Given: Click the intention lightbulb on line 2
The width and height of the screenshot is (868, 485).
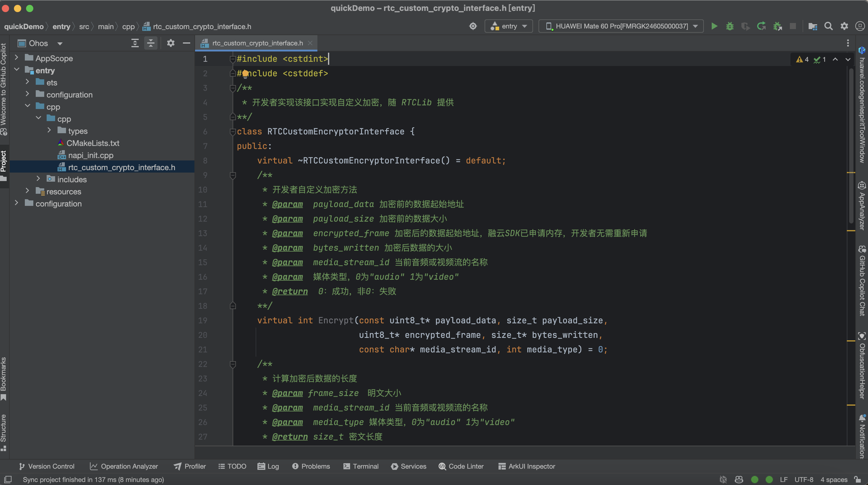Looking at the screenshot, I should (x=245, y=74).
